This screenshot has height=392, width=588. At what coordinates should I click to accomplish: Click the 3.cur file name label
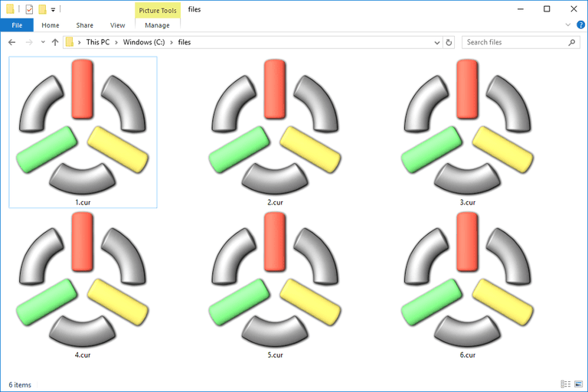[468, 203]
